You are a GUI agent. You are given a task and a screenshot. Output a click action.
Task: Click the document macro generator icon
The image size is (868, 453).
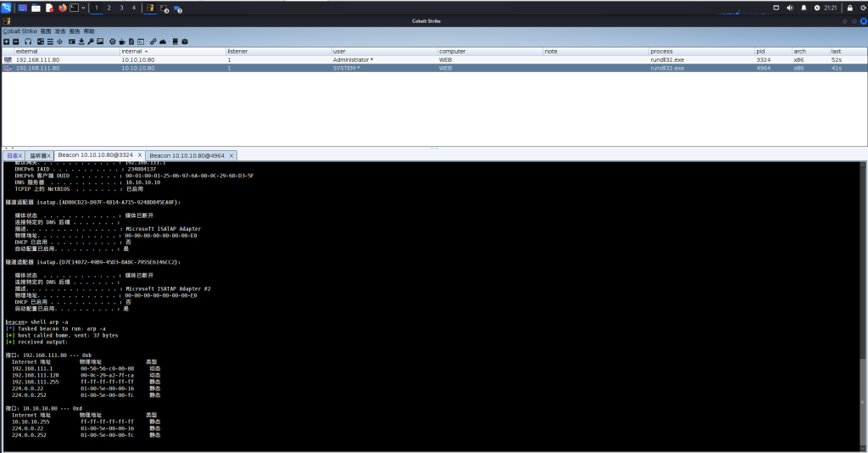tap(131, 42)
